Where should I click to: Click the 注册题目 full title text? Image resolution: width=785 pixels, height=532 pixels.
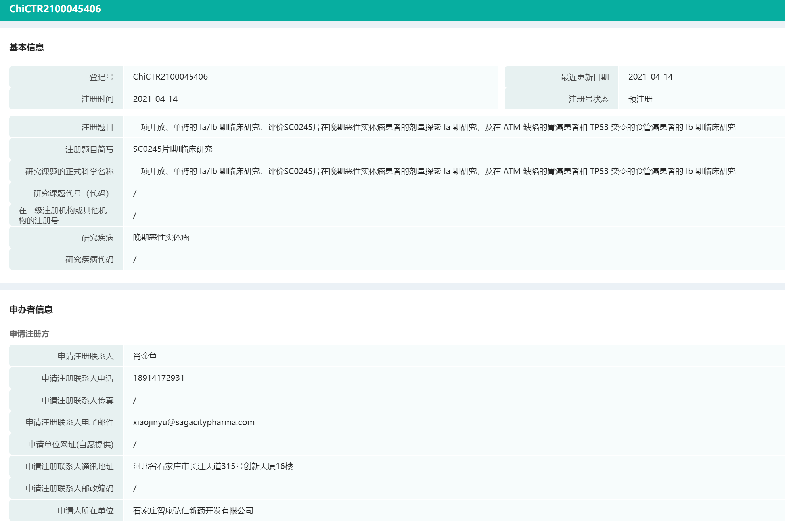coord(434,127)
